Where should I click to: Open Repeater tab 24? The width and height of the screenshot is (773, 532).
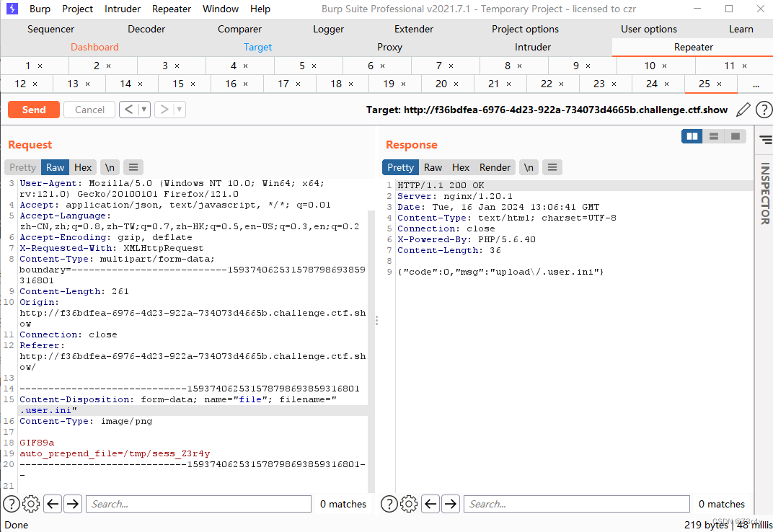click(652, 84)
